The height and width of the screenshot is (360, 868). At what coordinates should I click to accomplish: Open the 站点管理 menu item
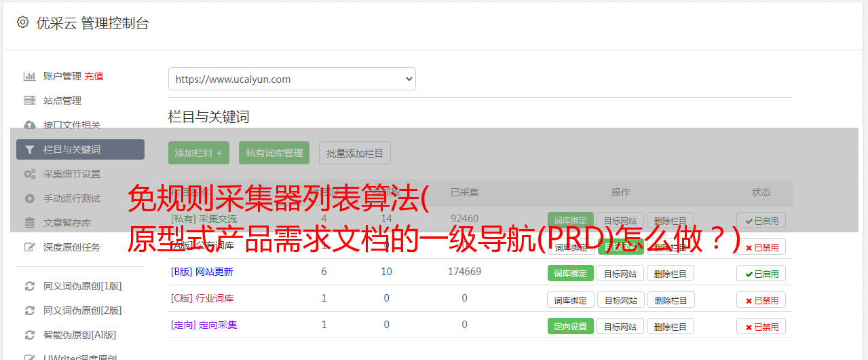[x=62, y=101]
